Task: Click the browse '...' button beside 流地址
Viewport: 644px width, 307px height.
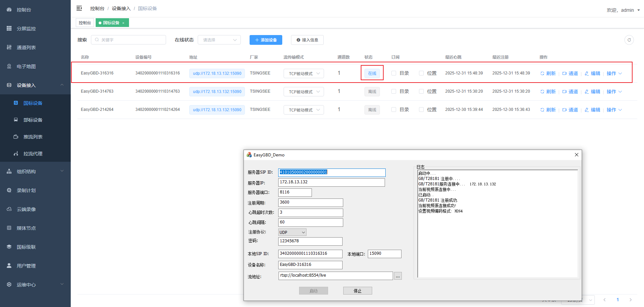Action: click(398, 276)
